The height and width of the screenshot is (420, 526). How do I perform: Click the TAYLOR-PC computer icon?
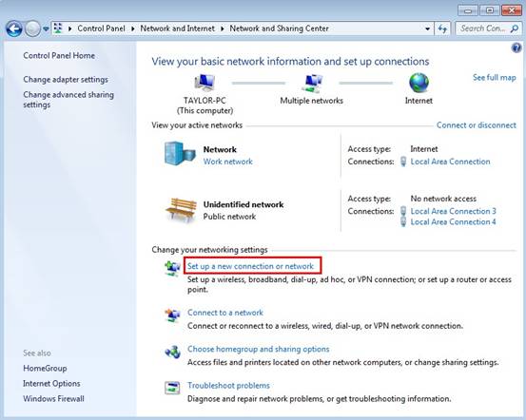[x=205, y=83]
